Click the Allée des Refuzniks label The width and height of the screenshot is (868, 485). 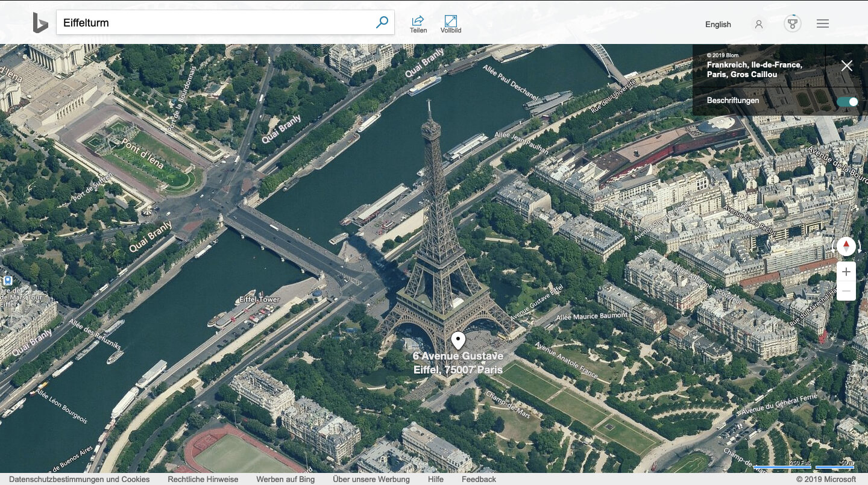tap(95, 334)
